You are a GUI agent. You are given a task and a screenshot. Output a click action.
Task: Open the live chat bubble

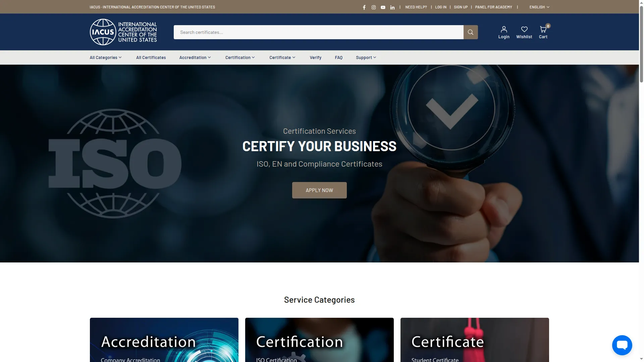point(622,345)
